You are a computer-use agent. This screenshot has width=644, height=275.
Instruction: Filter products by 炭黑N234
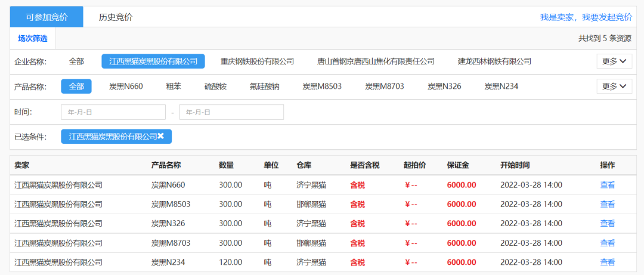[x=501, y=86]
